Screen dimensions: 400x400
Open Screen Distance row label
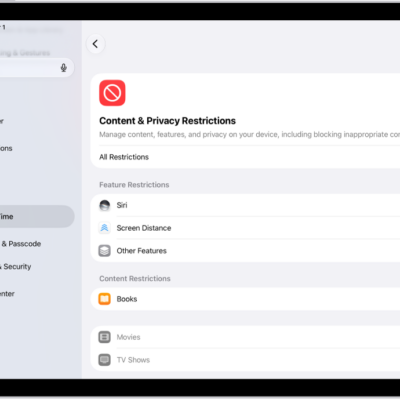144,228
